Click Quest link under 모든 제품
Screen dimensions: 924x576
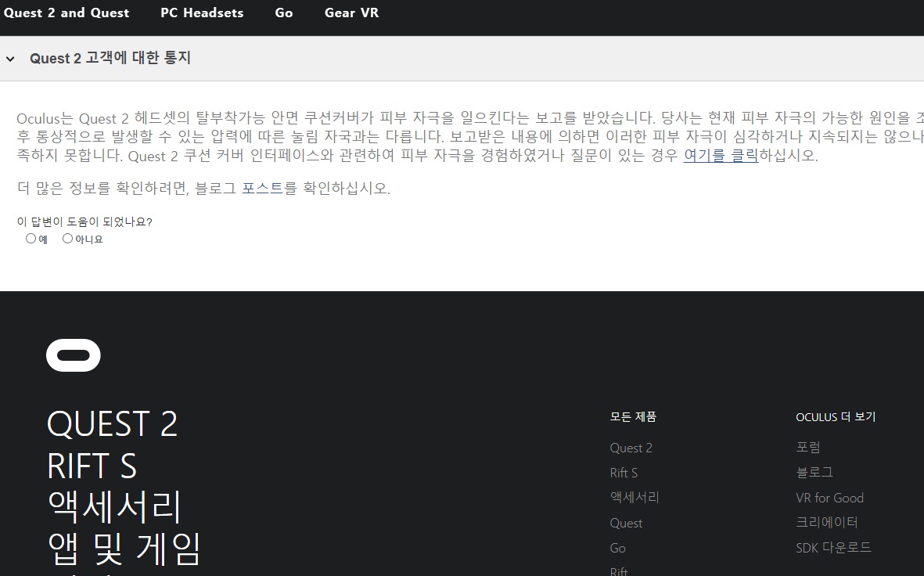coord(626,523)
